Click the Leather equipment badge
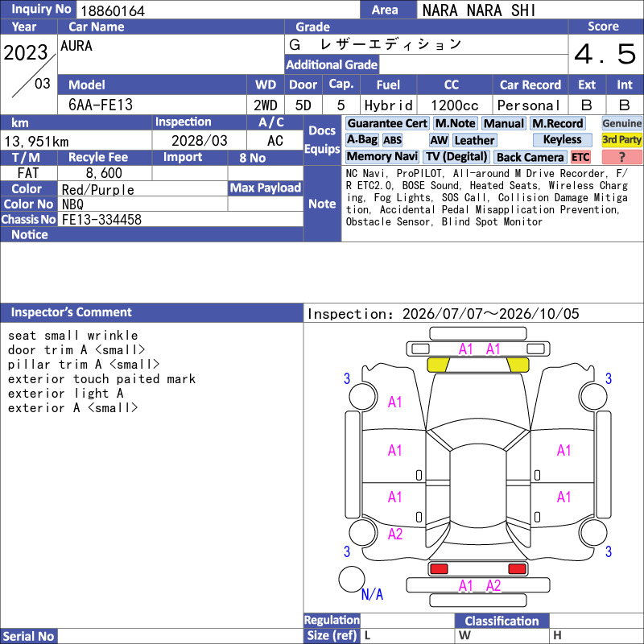Screen dimensions: 644x644 [474, 140]
